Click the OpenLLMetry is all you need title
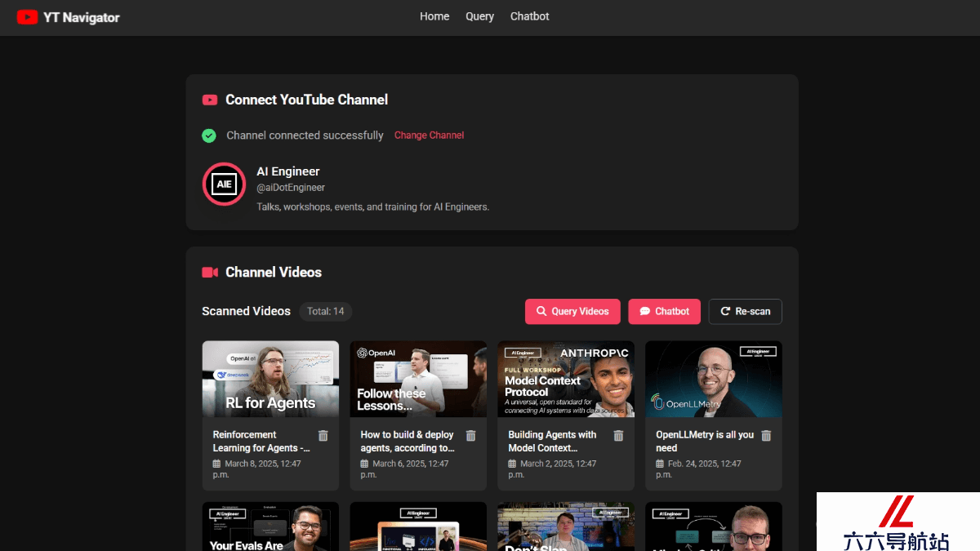Viewport: 980px width, 551px height. coord(705,442)
